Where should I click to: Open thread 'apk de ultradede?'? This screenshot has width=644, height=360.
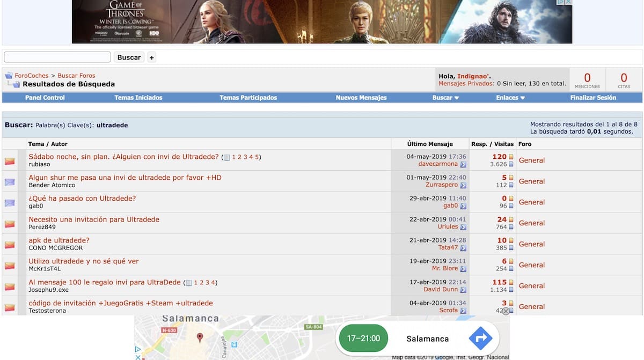[x=59, y=240]
